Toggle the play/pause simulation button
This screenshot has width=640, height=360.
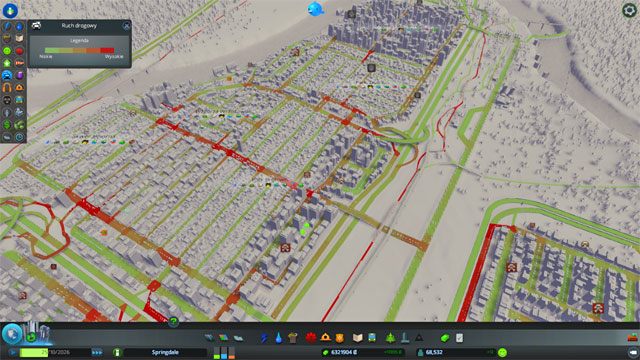pyautogui.click(x=13, y=352)
